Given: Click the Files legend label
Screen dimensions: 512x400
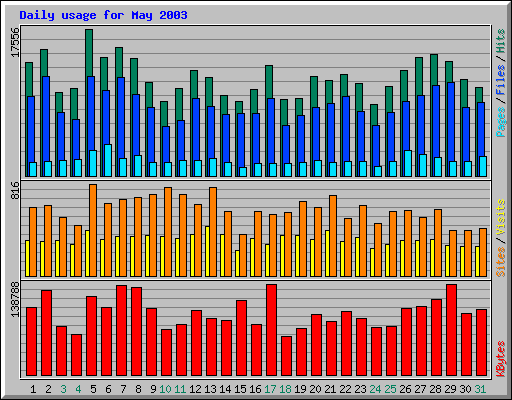Looking at the screenshot, I should [x=501, y=80].
